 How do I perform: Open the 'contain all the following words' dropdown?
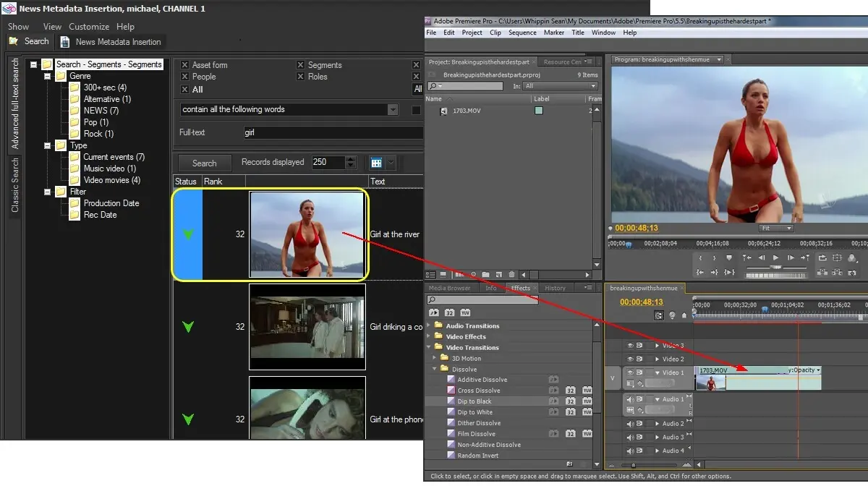393,110
